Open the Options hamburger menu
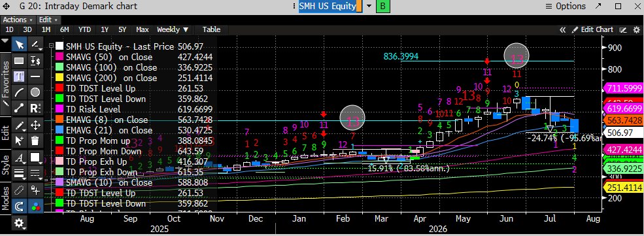The width and height of the screenshot is (644, 236). (x=565, y=6)
